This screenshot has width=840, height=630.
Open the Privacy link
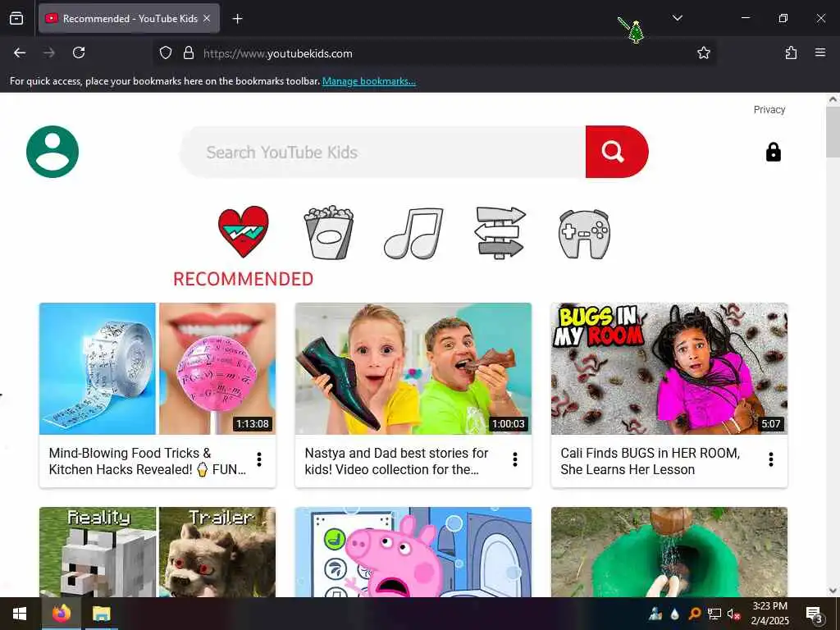[769, 109]
